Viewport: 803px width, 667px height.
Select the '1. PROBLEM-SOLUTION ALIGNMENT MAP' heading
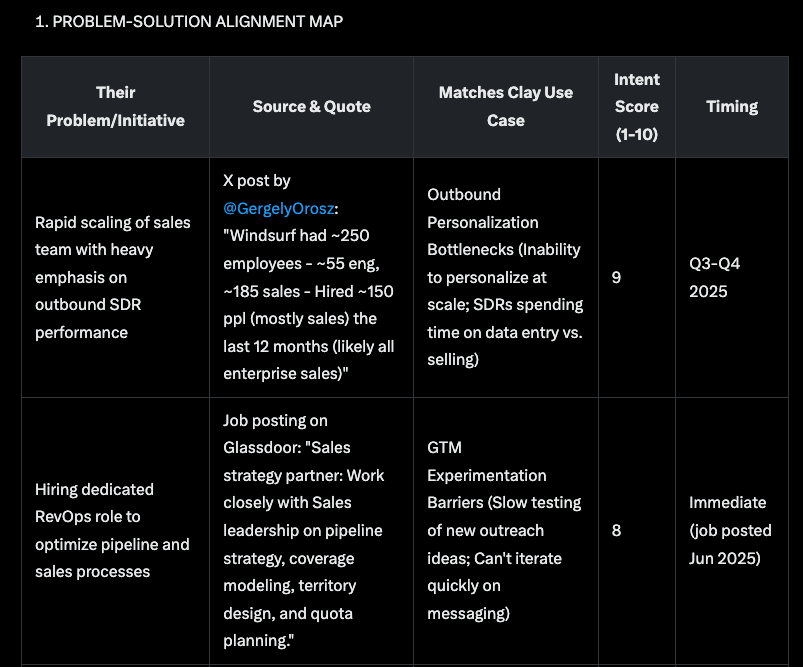189,22
